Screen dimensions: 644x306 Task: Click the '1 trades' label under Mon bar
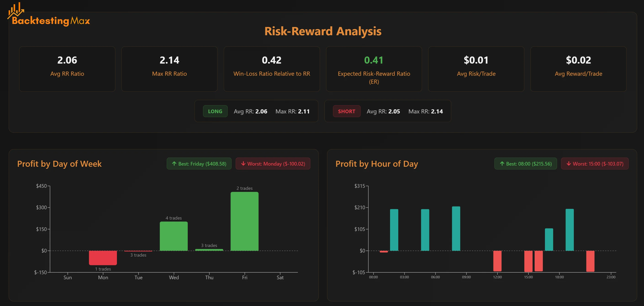(x=103, y=269)
